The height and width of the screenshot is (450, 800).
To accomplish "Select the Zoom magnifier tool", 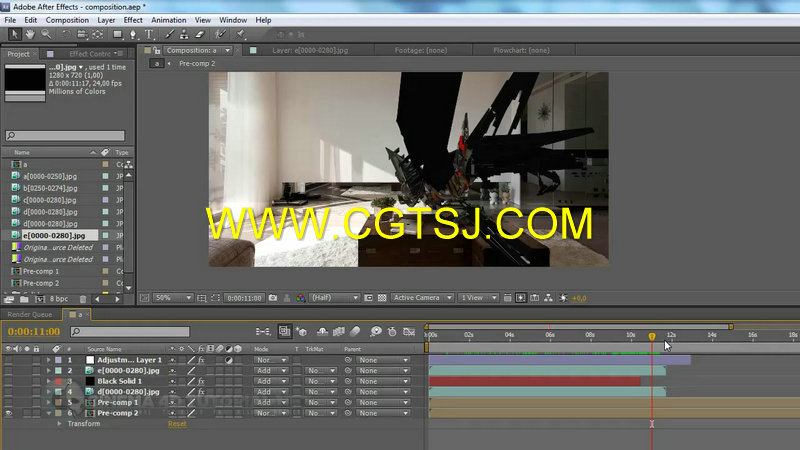I will click(46, 34).
